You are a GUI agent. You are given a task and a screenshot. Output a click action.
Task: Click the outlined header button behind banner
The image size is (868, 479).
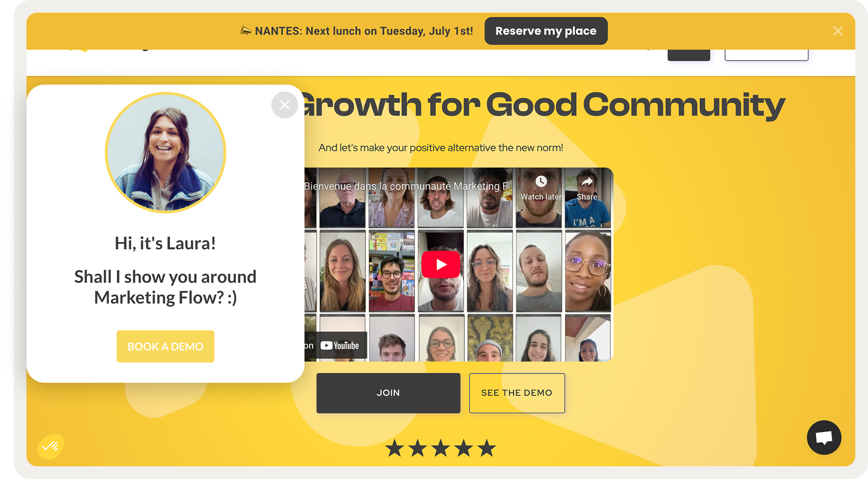(766, 55)
